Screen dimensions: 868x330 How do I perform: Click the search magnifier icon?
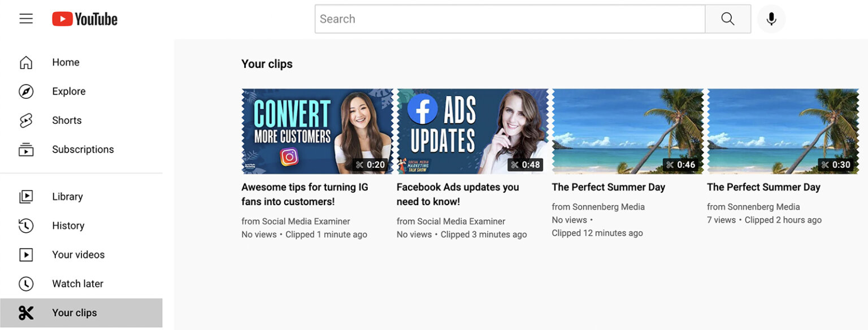[728, 18]
